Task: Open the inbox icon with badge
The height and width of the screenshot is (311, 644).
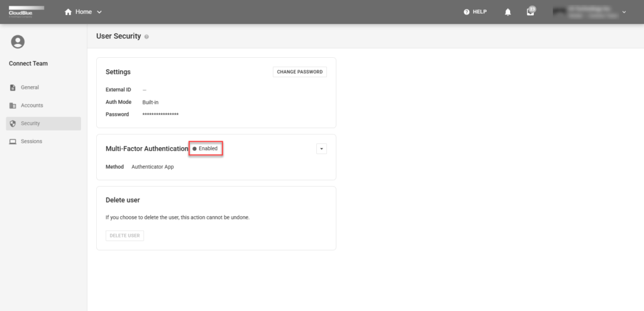Action: pos(530,12)
